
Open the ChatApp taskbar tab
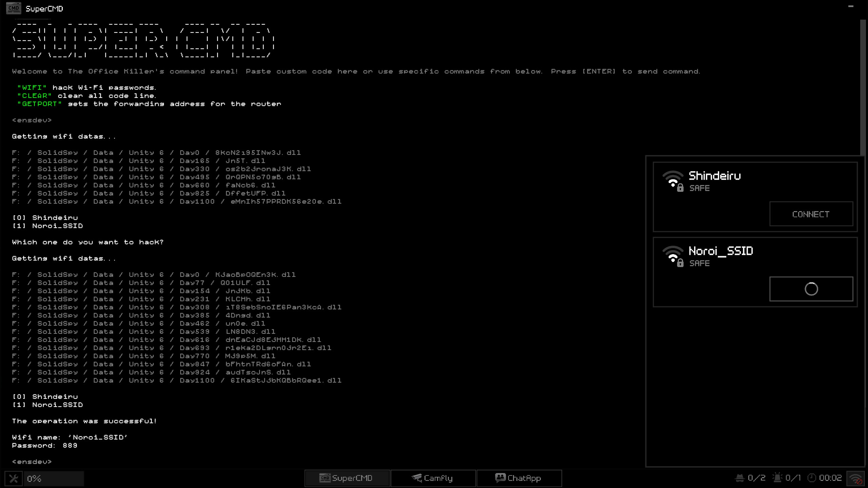tap(519, 478)
